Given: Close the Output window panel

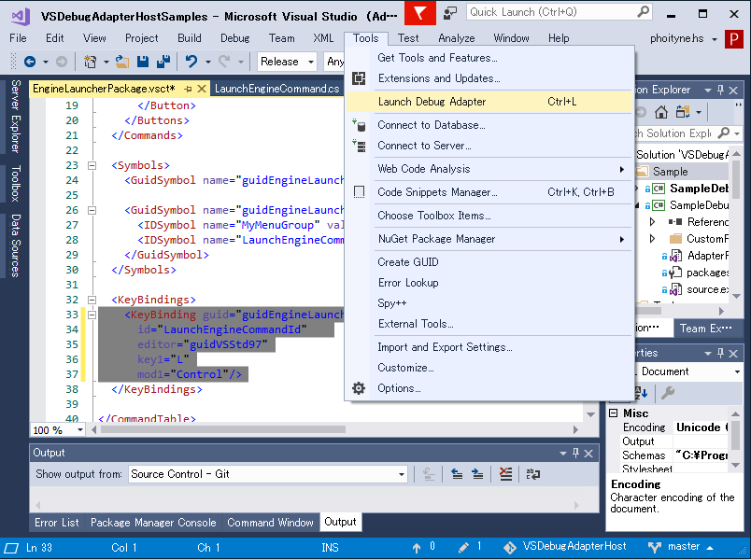Looking at the screenshot, I should point(588,453).
